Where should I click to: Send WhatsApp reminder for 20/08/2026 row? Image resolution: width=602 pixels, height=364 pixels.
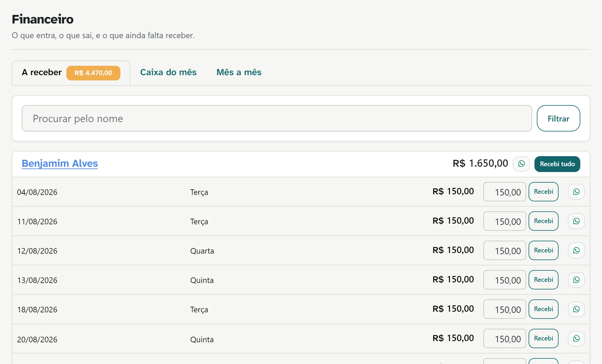click(x=576, y=338)
